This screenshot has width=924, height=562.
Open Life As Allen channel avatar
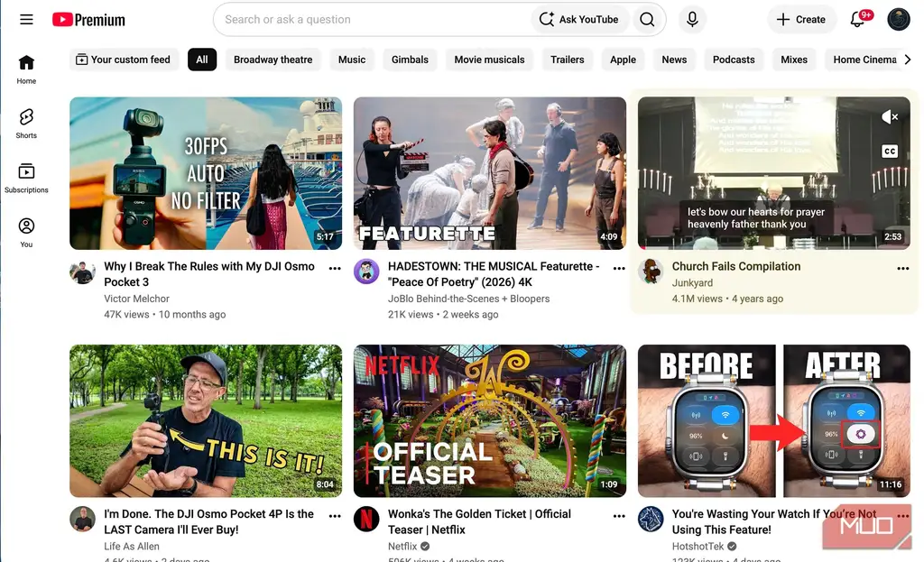click(x=82, y=520)
